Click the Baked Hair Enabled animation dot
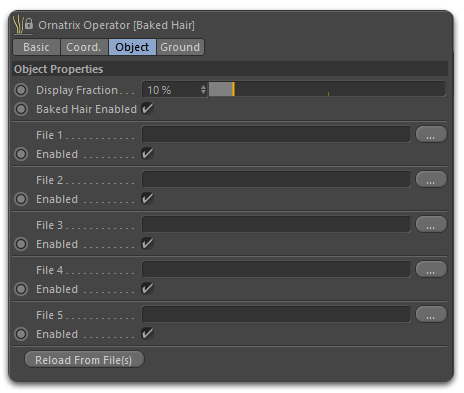The image size is (464, 393). [21, 109]
